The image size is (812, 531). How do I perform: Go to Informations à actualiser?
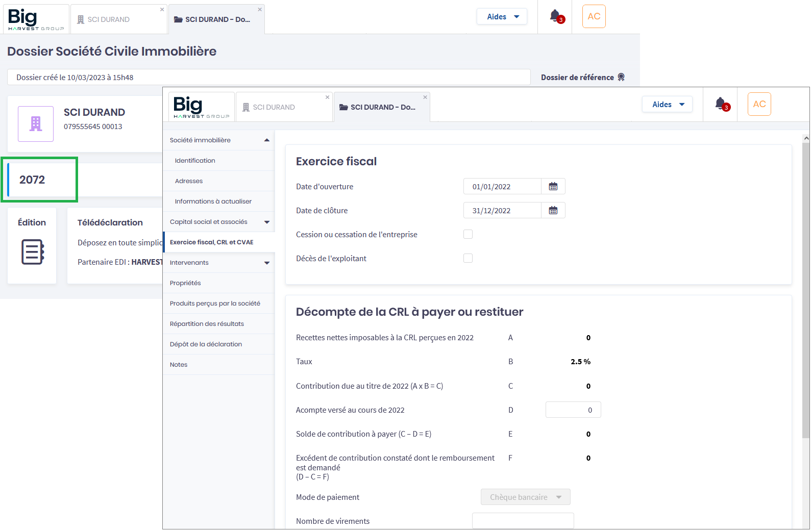219,201
